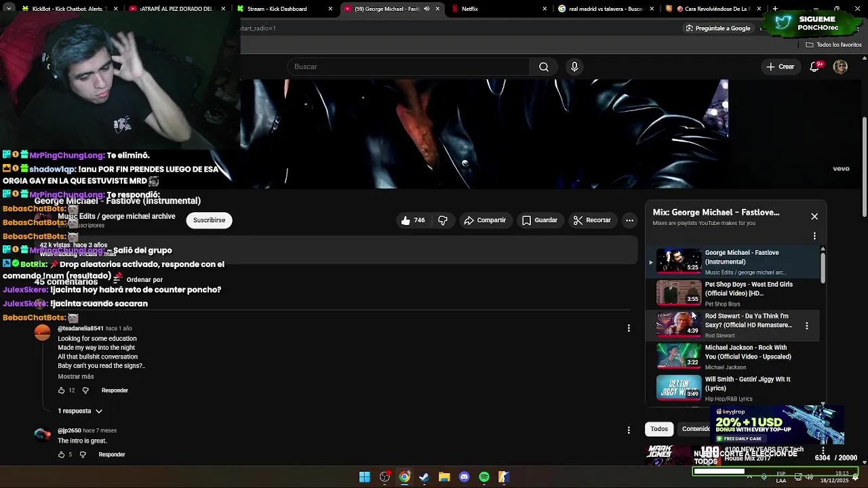Click the Mix playlist scrollbar thumb
This screenshot has width=868, height=488.
point(823,268)
